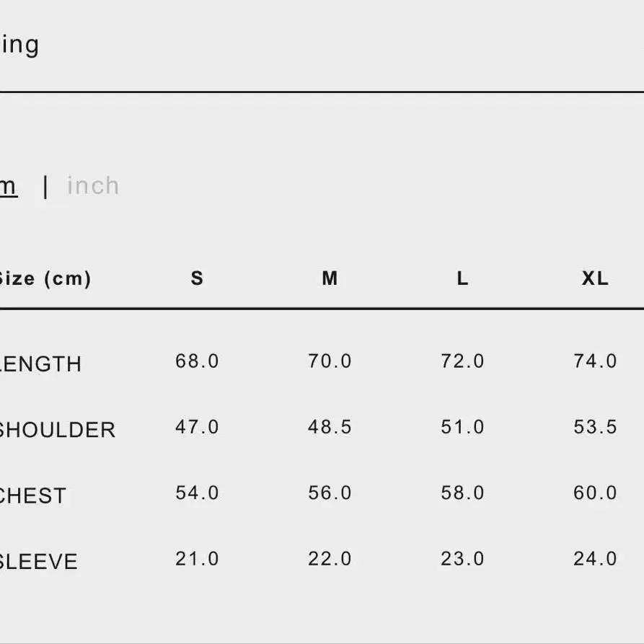Select the 53.5 shoulder value for XL
This screenshot has height=644, width=644.
point(595,427)
